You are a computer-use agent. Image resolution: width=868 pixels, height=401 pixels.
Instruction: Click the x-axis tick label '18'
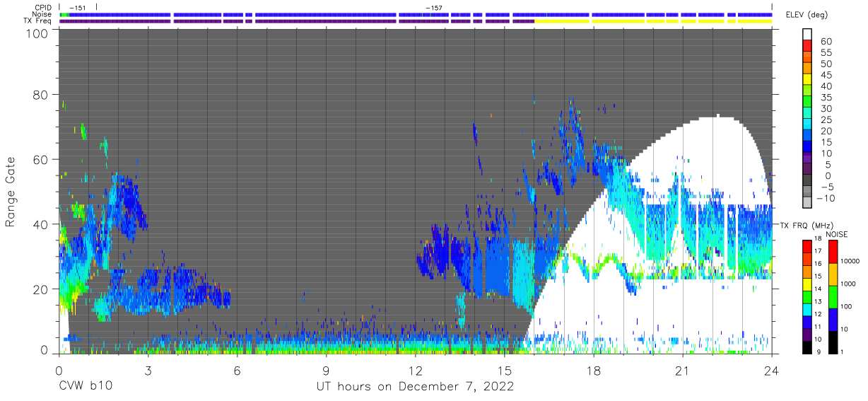(594, 370)
